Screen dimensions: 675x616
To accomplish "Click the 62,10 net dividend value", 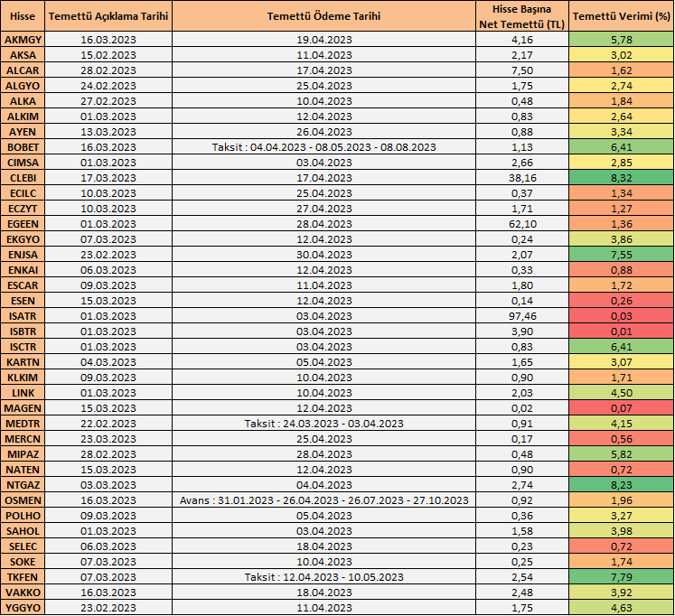I will [x=521, y=224].
